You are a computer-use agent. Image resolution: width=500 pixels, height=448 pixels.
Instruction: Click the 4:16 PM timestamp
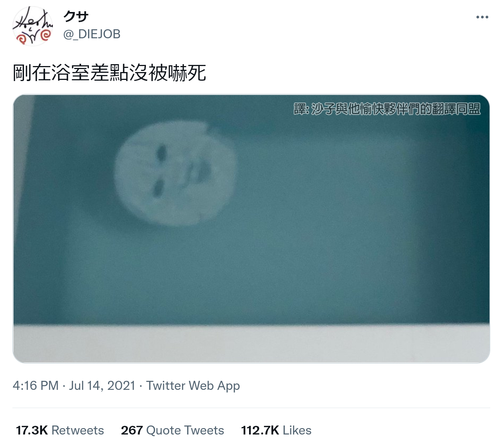[x=36, y=386]
